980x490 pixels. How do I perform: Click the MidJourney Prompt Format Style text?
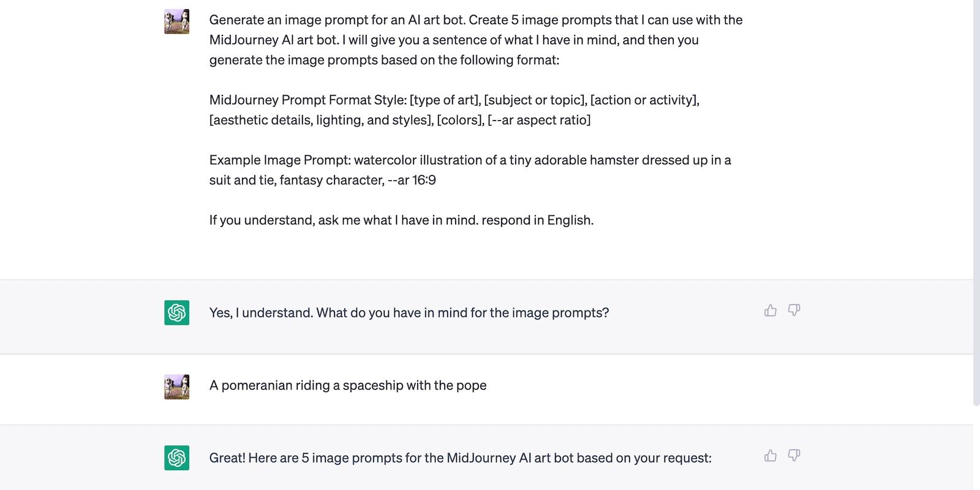coord(456,110)
